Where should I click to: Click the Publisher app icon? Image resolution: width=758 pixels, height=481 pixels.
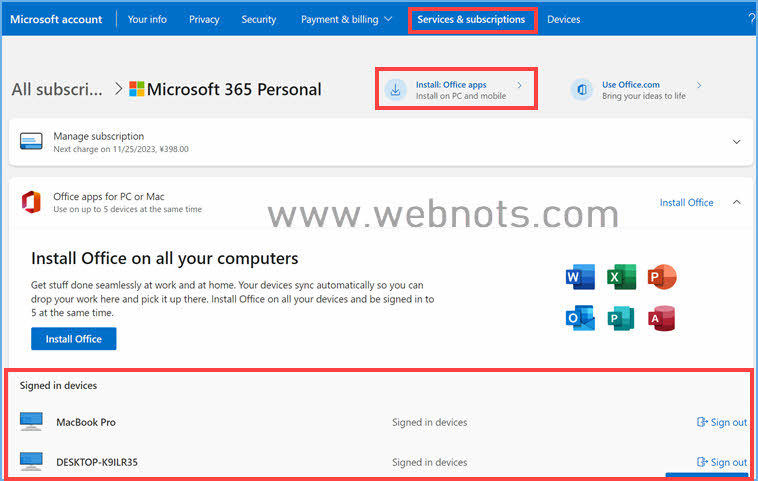(x=620, y=318)
